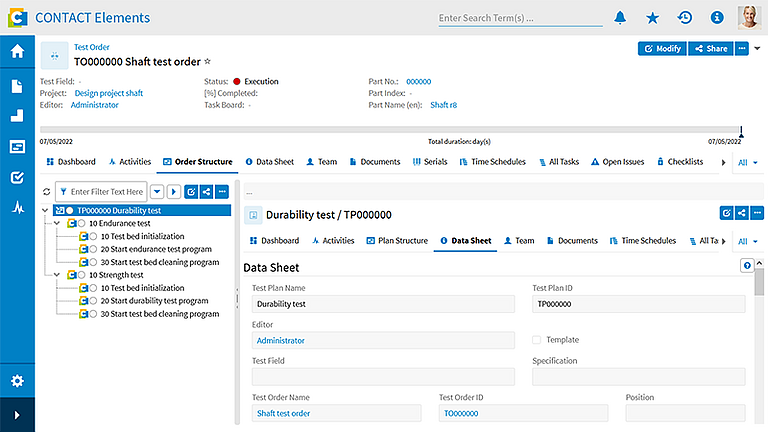Open the All dropdown of plan tabs
Viewport: 768px width, 432px height.
tap(748, 241)
